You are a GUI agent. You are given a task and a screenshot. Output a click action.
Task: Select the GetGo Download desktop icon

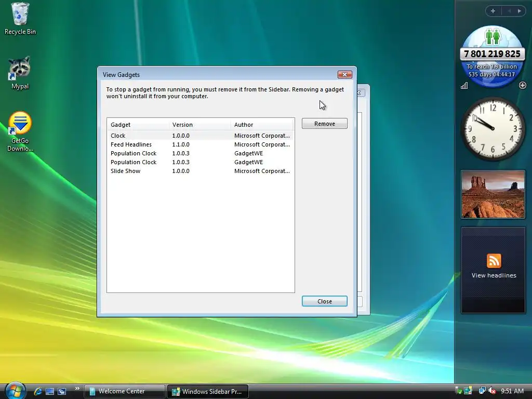(x=20, y=131)
